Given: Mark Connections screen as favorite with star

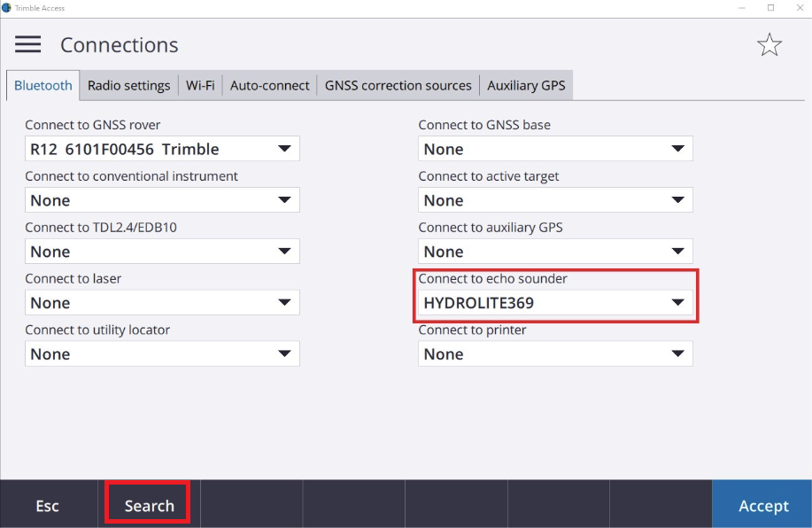Looking at the screenshot, I should point(769,44).
